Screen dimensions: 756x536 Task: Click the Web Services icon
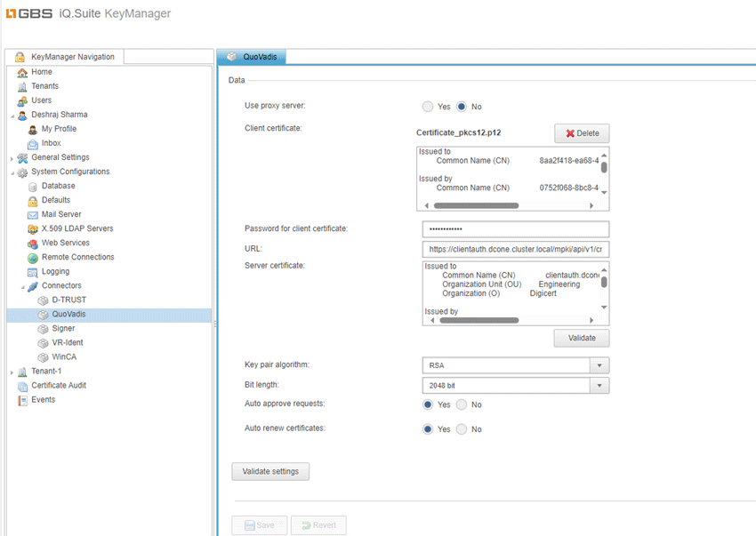click(33, 244)
